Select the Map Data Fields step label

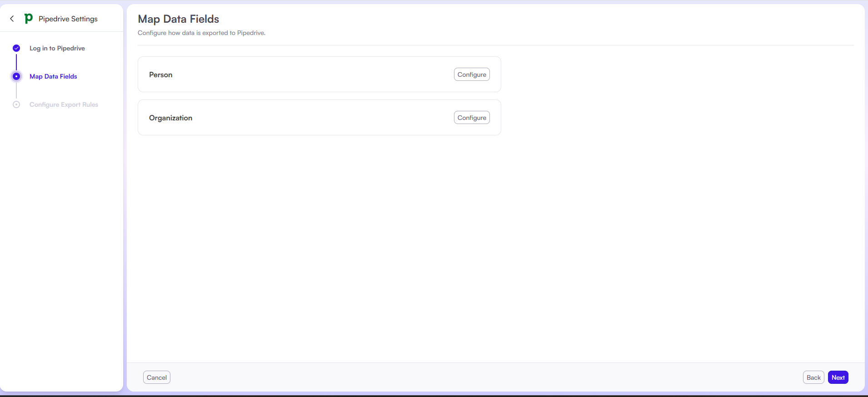[53, 76]
